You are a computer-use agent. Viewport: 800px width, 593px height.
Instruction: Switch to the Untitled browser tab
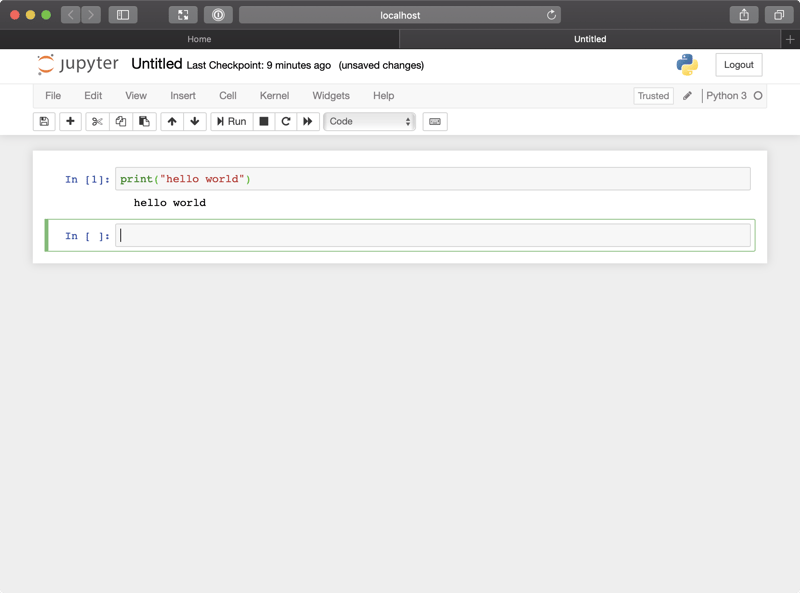pos(590,39)
